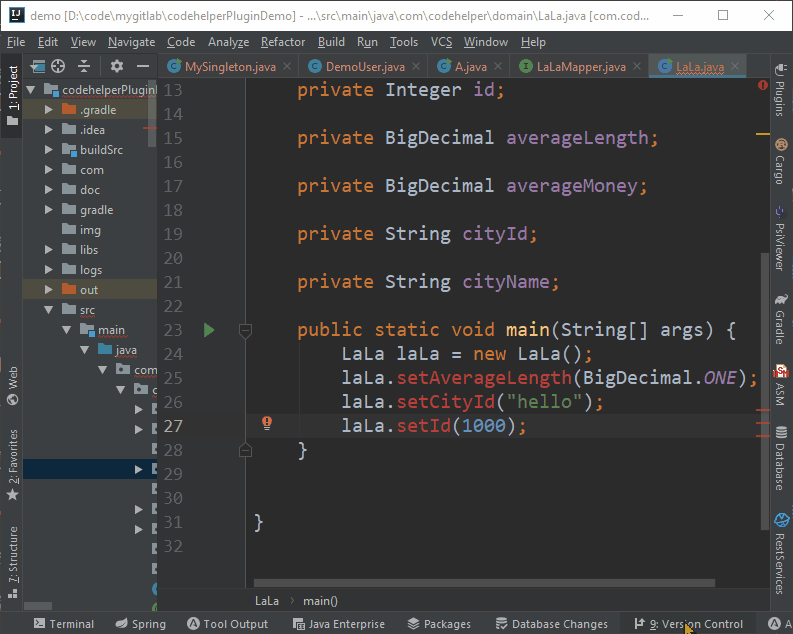
Task: Expand the libs folder
Action: (49, 250)
